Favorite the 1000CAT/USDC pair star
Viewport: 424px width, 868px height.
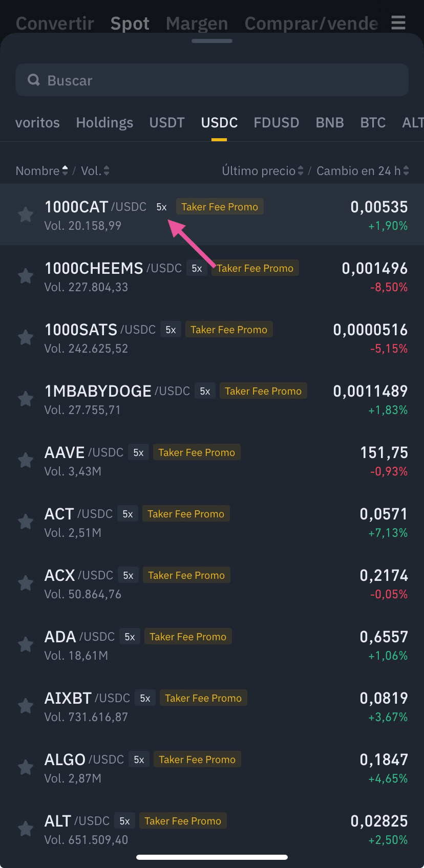click(x=26, y=214)
